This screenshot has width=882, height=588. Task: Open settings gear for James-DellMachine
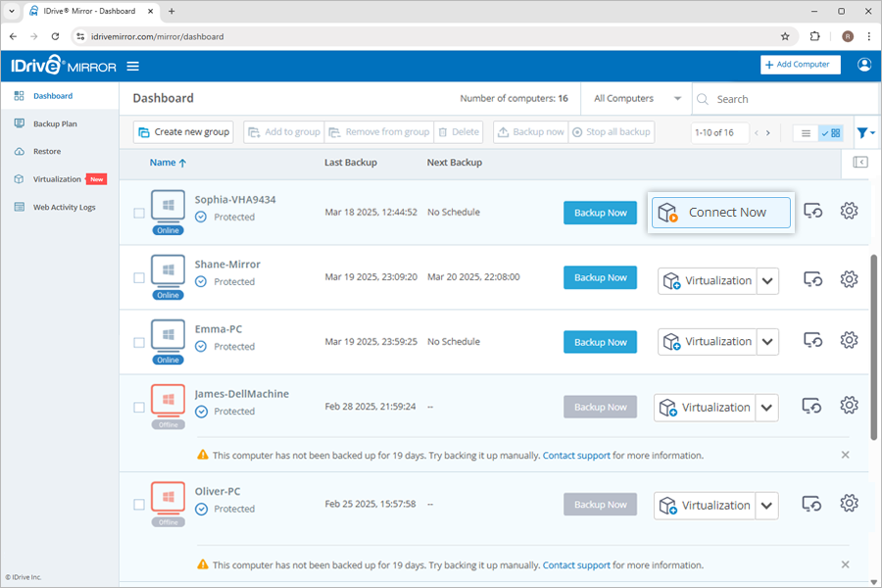point(849,405)
